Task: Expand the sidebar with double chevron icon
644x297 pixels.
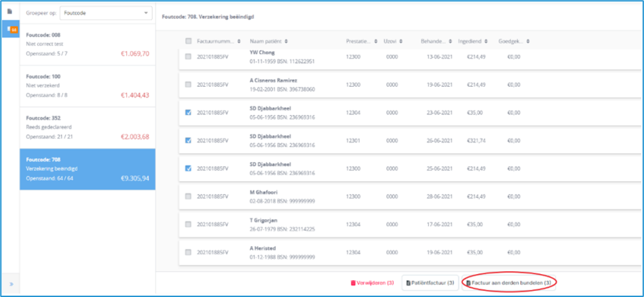Action: click(x=10, y=283)
